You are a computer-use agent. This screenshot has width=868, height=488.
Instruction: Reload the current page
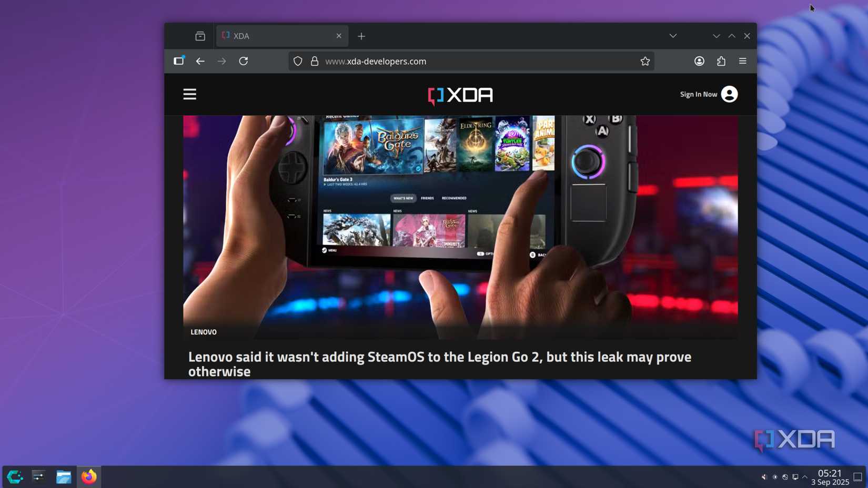243,61
